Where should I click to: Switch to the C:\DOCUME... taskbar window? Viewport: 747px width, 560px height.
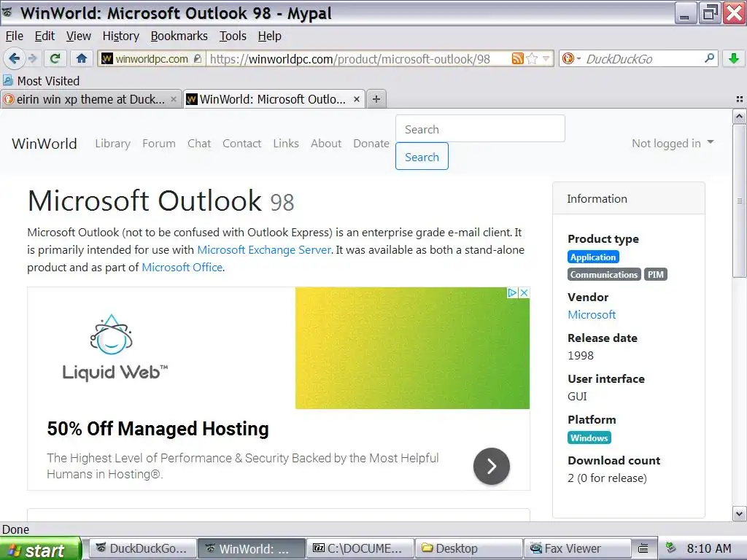coord(360,548)
